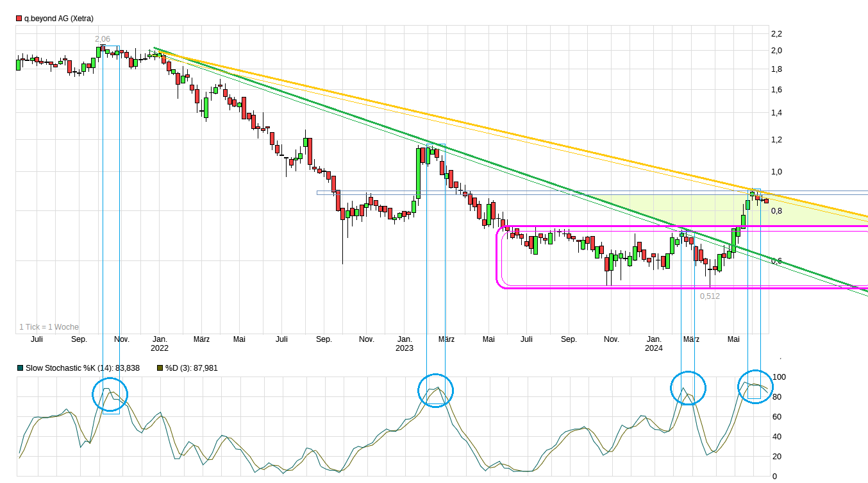
Task: Click the 1 Tick = 1 Woche label
Action: click(48, 326)
